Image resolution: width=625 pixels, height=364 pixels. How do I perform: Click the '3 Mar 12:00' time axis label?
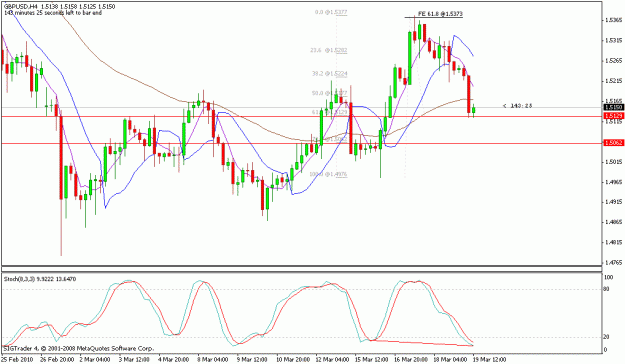(x=134, y=360)
